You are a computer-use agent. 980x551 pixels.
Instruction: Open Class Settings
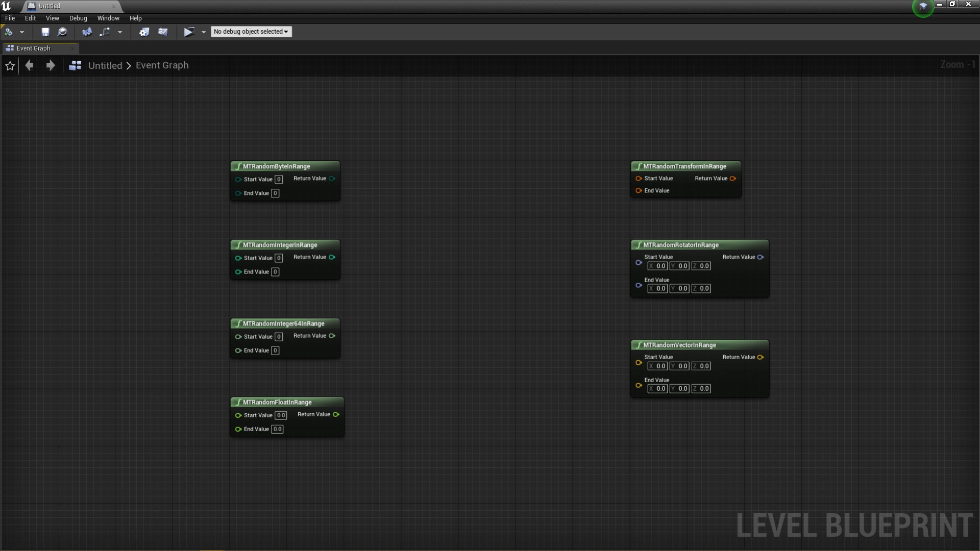click(144, 32)
